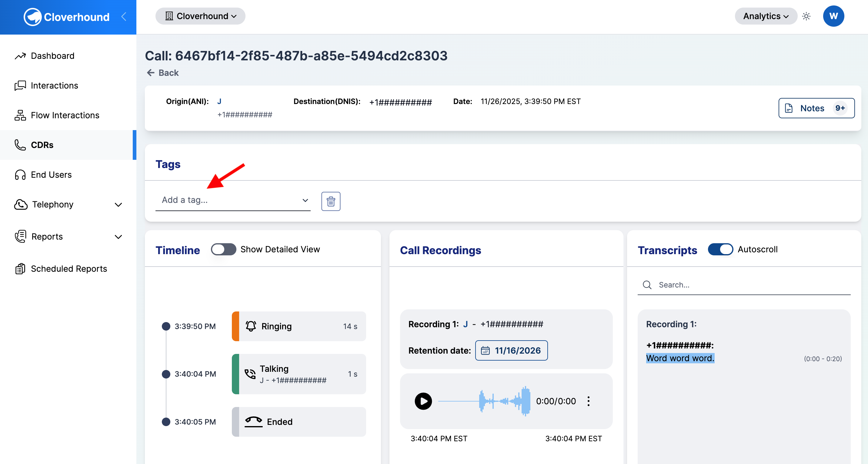Click the origin caller J link
Image resolution: width=868 pixels, height=464 pixels.
click(219, 101)
